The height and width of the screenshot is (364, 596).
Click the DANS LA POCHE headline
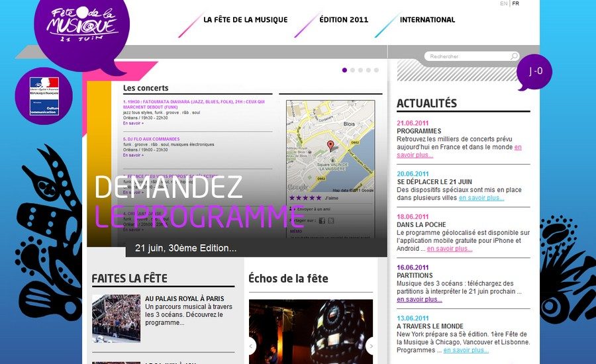click(x=421, y=224)
